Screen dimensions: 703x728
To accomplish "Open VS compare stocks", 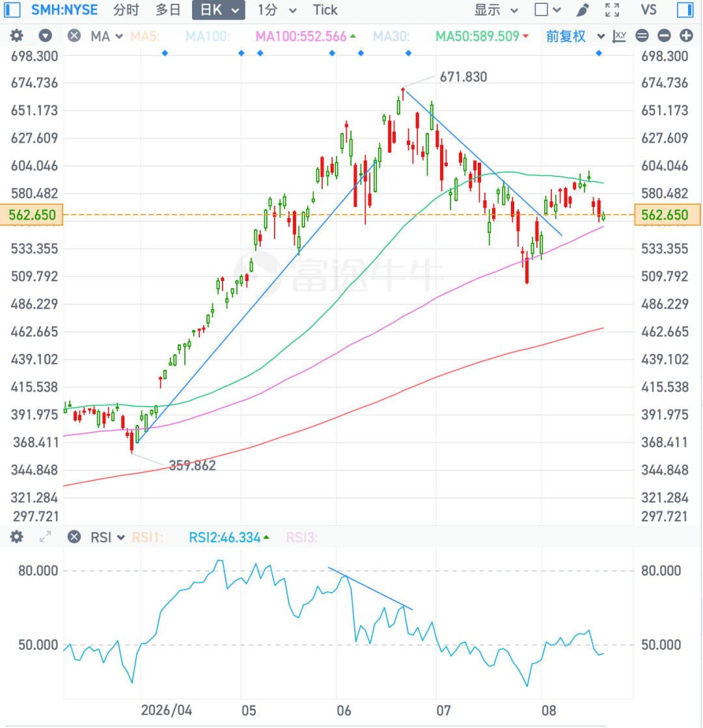I will [648, 10].
